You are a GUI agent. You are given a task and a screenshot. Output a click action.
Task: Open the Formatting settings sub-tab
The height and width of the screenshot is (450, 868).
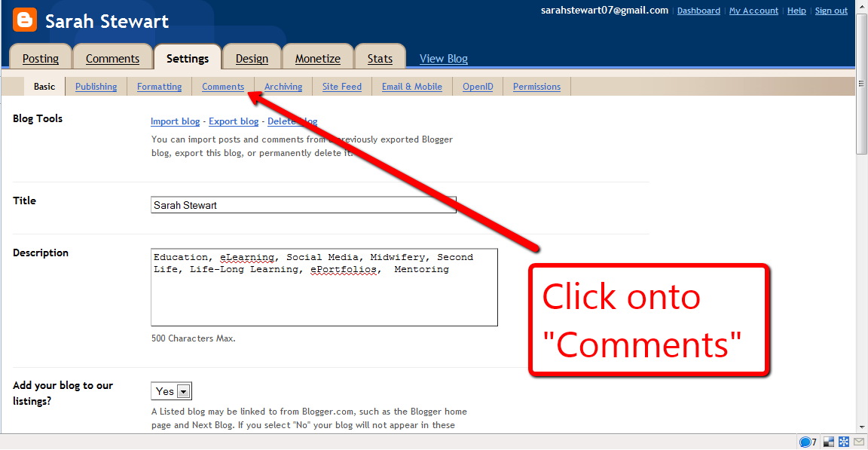tap(160, 87)
